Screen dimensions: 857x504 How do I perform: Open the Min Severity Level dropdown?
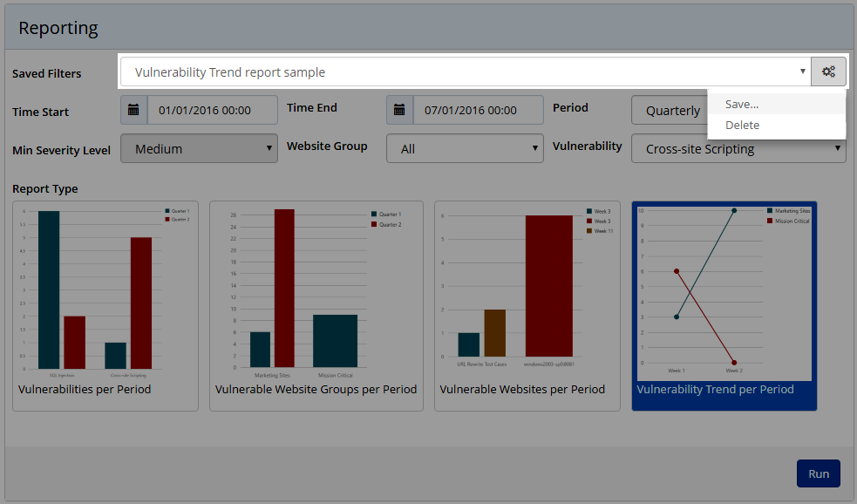pyautogui.click(x=199, y=149)
